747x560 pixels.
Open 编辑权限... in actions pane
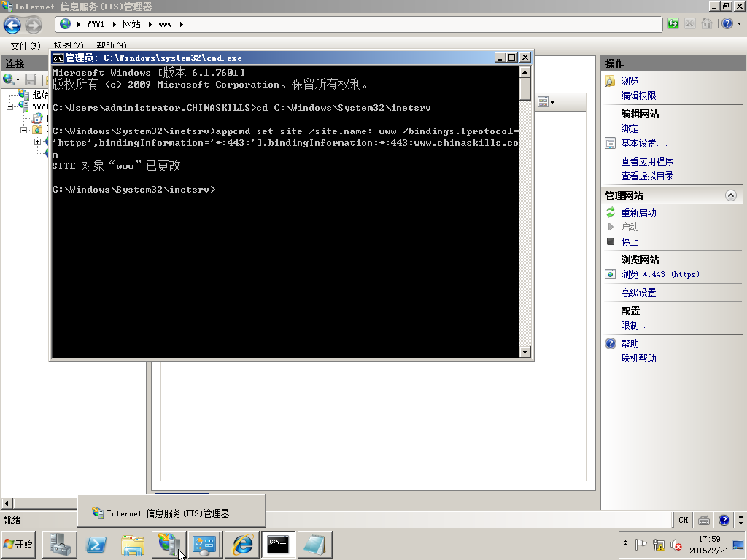click(644, 96)
